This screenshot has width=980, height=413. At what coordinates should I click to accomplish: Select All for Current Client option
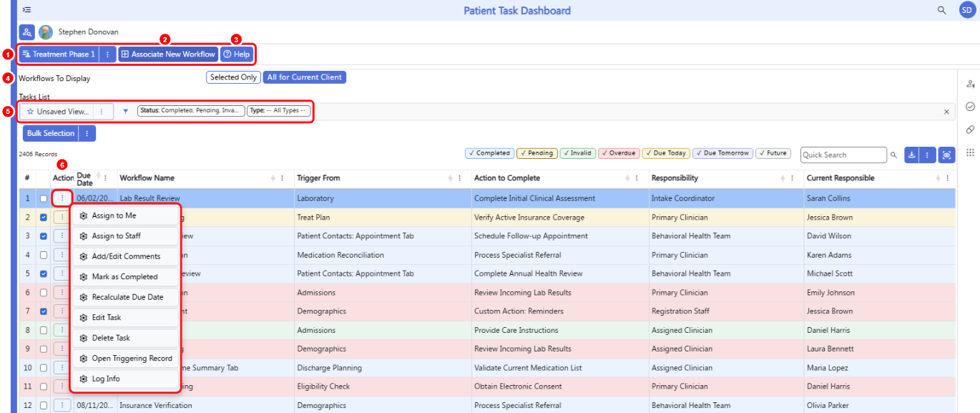(305, 77)
